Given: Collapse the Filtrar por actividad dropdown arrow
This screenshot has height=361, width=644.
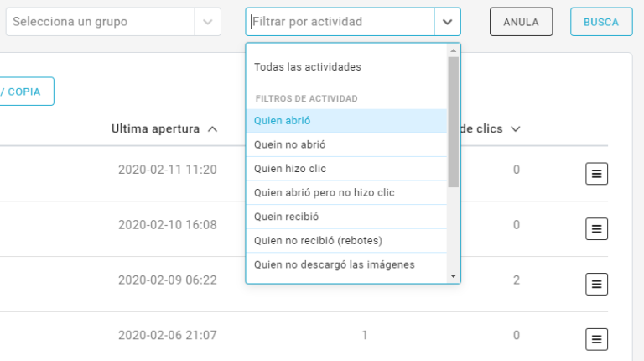Looking at the screenshot, I should click(447, 22).
